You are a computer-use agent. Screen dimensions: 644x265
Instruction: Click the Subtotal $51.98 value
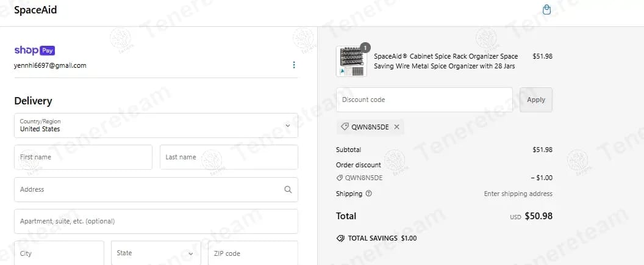(x=542, y=150)
